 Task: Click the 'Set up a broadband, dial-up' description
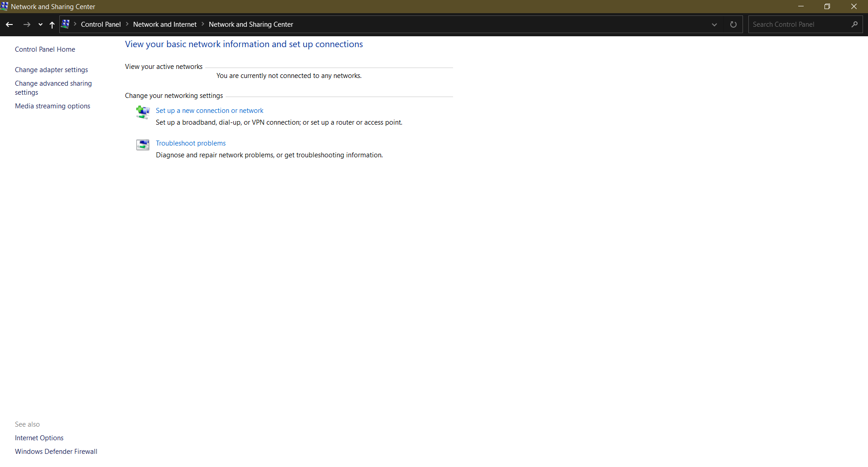[x=279, y=122]
